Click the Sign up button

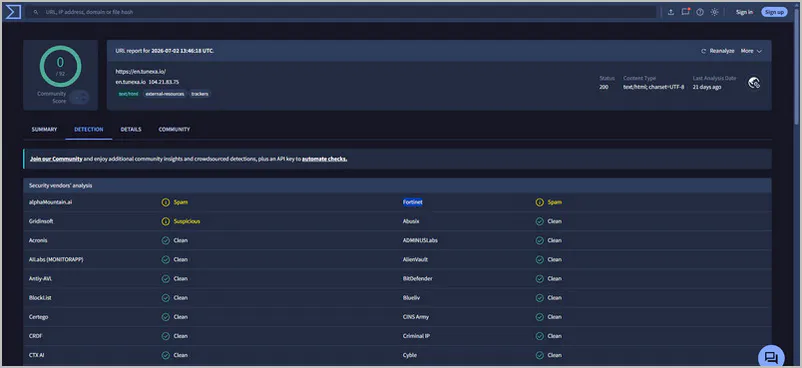coord(774,12)
